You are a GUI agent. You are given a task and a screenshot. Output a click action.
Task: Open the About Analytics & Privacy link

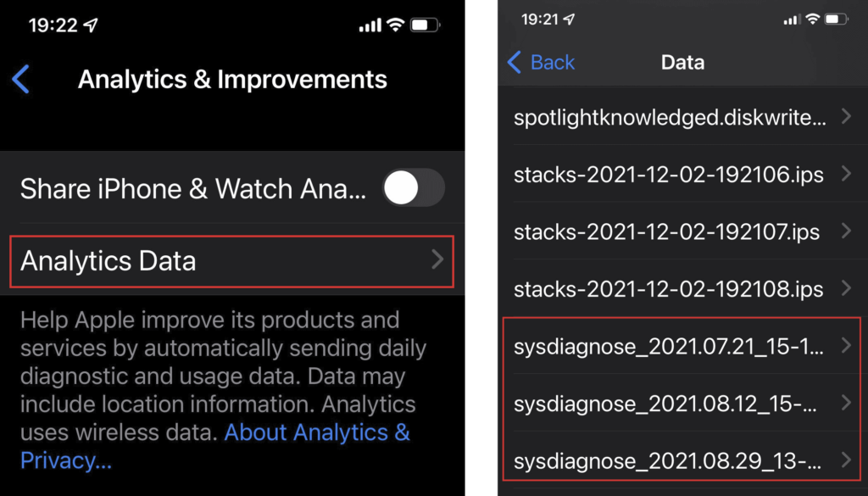point(316,432)
